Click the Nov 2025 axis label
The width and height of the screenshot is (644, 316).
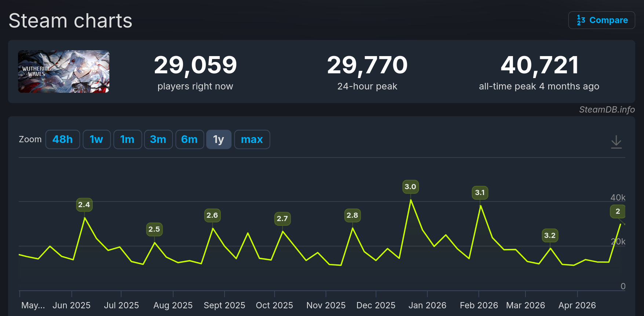point(326,305)
